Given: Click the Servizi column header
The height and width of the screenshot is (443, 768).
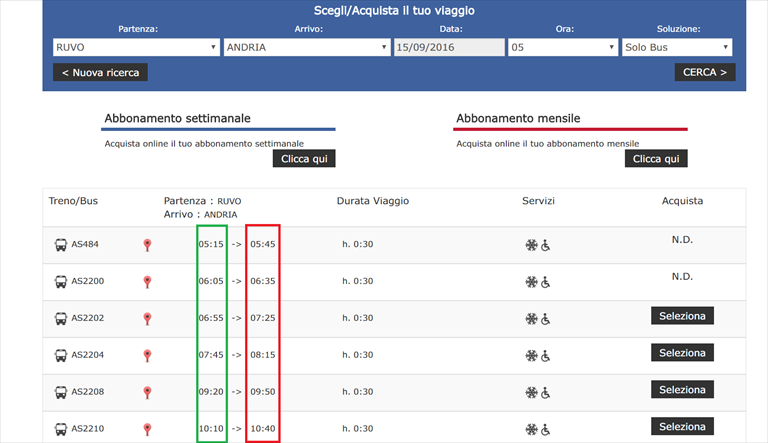Looking at the screenshot, I should pyautogui.click(x=538, y=201).
